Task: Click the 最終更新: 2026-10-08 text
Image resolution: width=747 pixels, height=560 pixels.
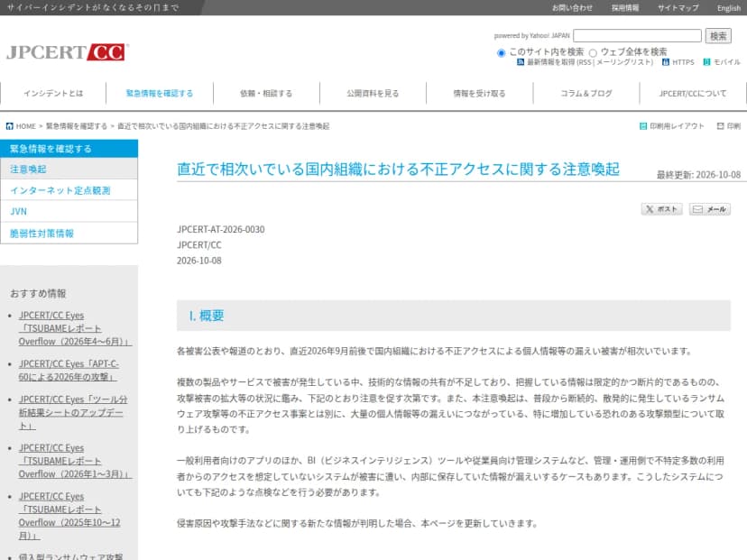Action: [698, 175]
